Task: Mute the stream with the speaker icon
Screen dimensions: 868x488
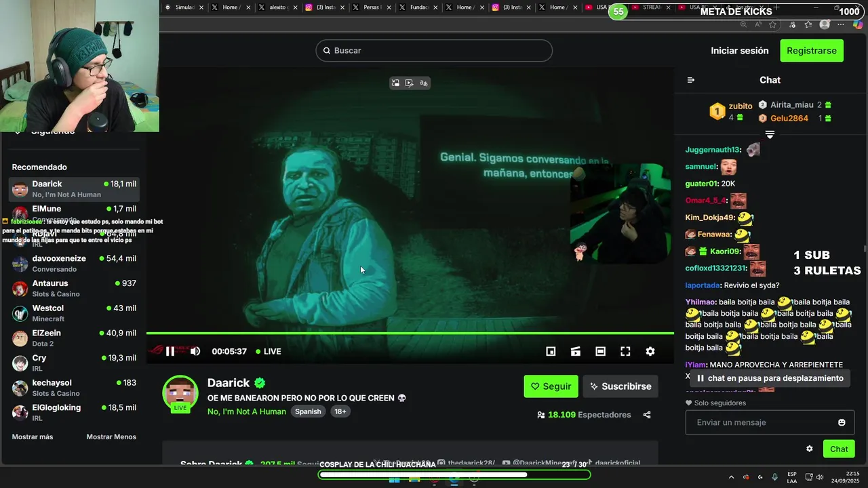Action: tap(195, 351)
